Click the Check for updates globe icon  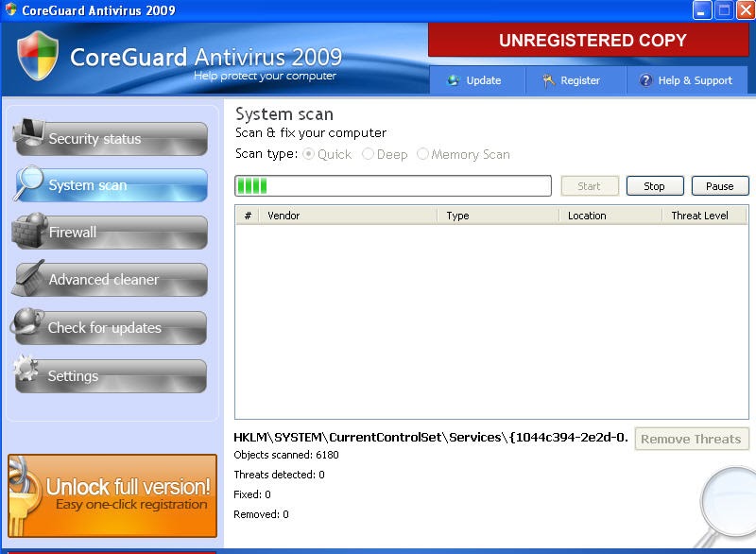pyautogui.click(x=27, y=320)
